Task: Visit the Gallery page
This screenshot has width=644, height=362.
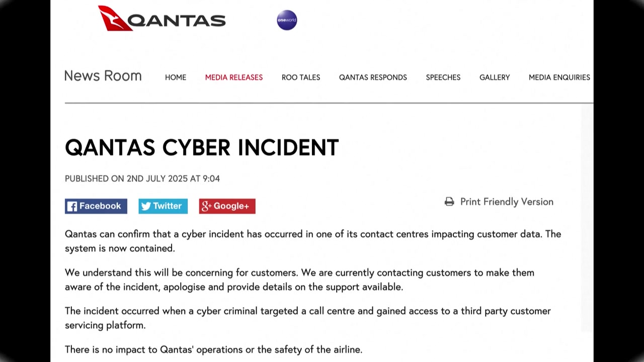Action: (495, 77)
